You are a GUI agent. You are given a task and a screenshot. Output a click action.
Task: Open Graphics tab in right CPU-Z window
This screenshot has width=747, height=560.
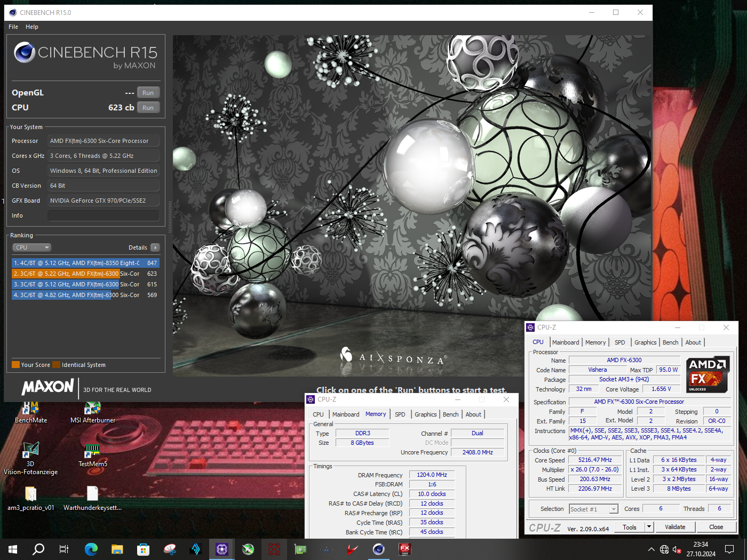point(646,342)
